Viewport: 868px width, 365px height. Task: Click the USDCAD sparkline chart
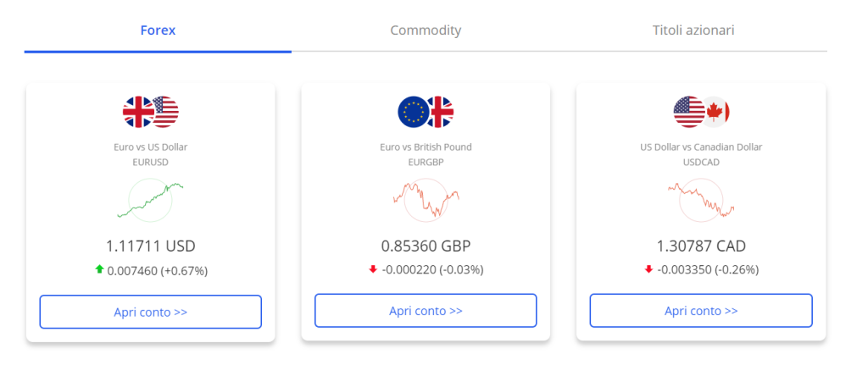pyautogui.click(x=701, y=200)
